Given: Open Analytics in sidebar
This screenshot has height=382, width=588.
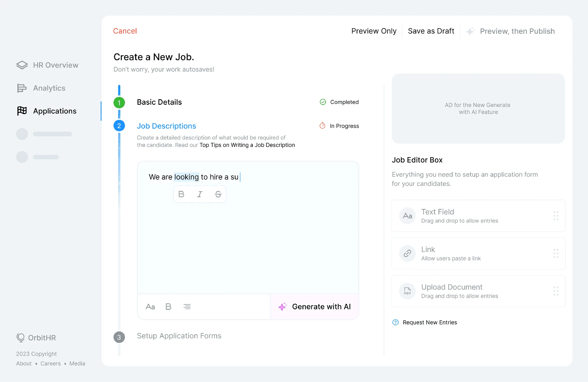Looking at the screenshot, I should point(41,88).
